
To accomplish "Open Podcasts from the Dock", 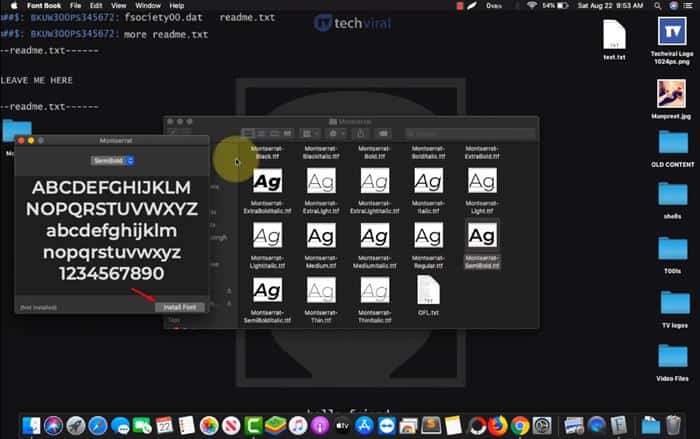I will pos(320,426).
